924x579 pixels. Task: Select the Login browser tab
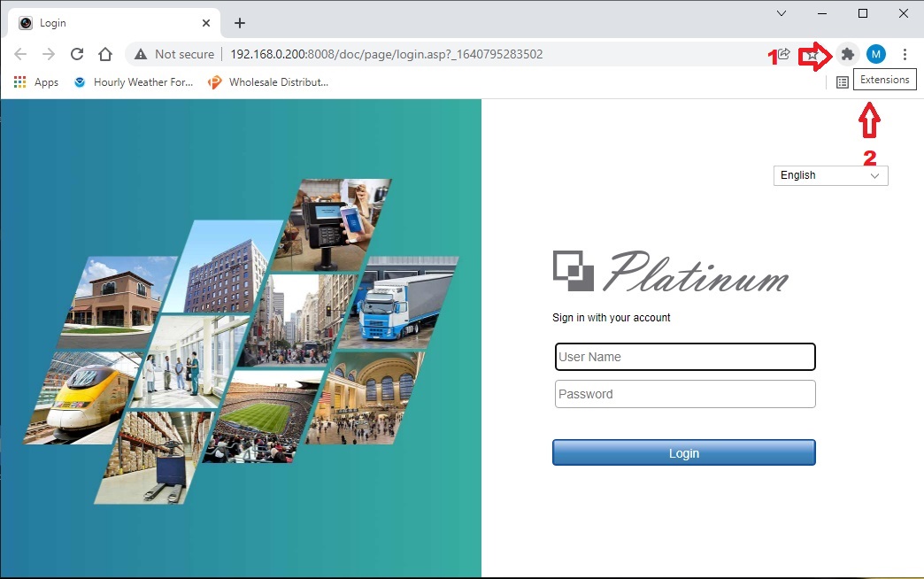[x=106, y=23]
